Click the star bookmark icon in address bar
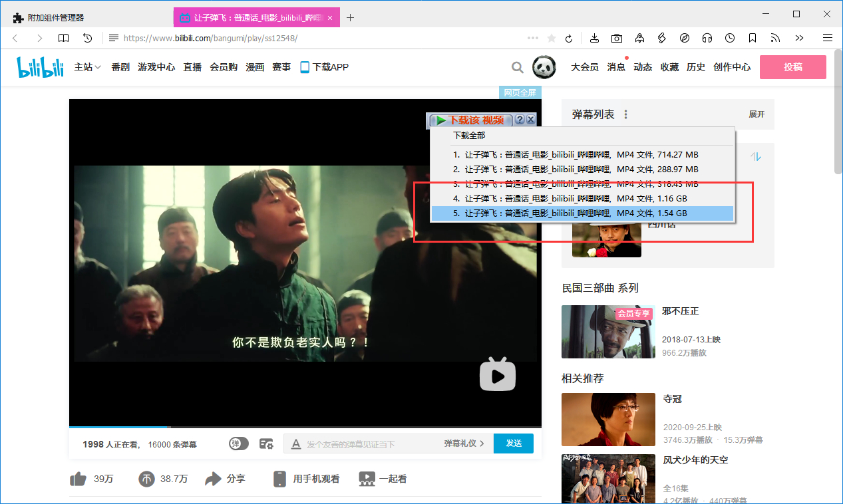 pos(551,38)
